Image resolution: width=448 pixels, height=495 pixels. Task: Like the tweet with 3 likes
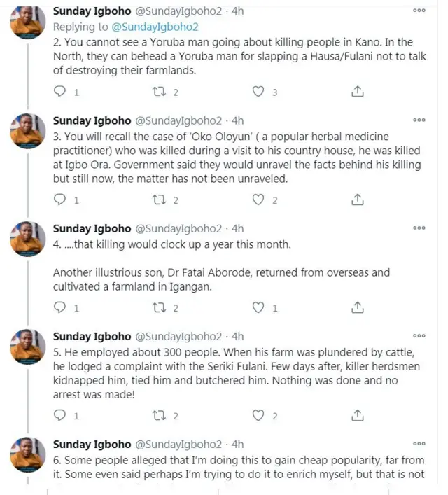click(x=259, y=92)
